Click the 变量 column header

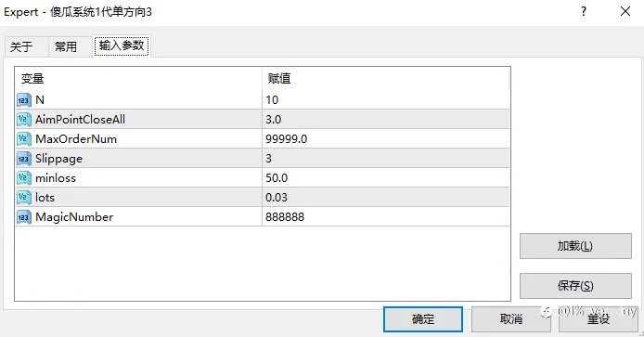pos(139,79)
